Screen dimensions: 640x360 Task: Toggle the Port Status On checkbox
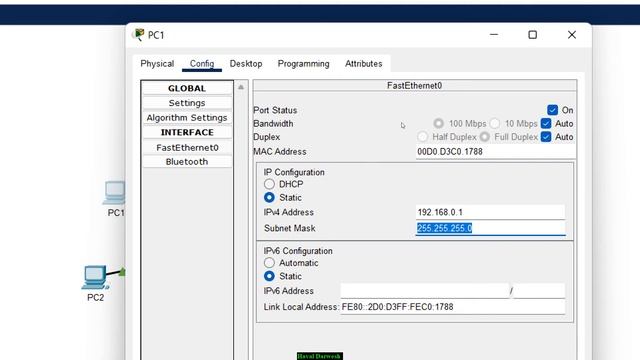click(x=552, y=110)
